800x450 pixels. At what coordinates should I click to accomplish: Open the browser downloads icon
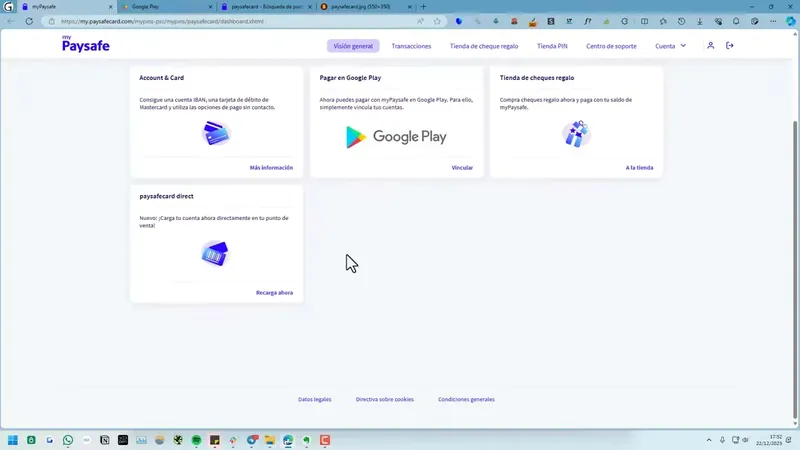pyautogui.click(x=699, y=21)
